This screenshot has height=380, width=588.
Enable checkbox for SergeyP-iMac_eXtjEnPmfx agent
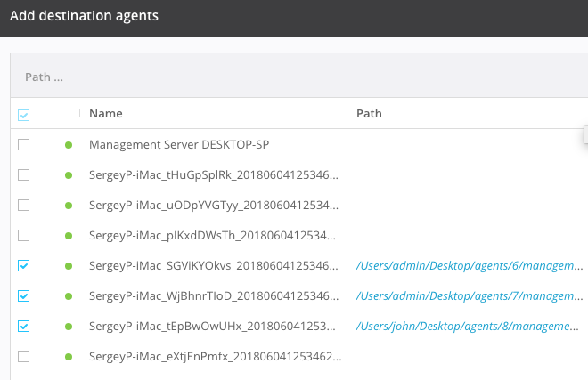pos(24,356)
